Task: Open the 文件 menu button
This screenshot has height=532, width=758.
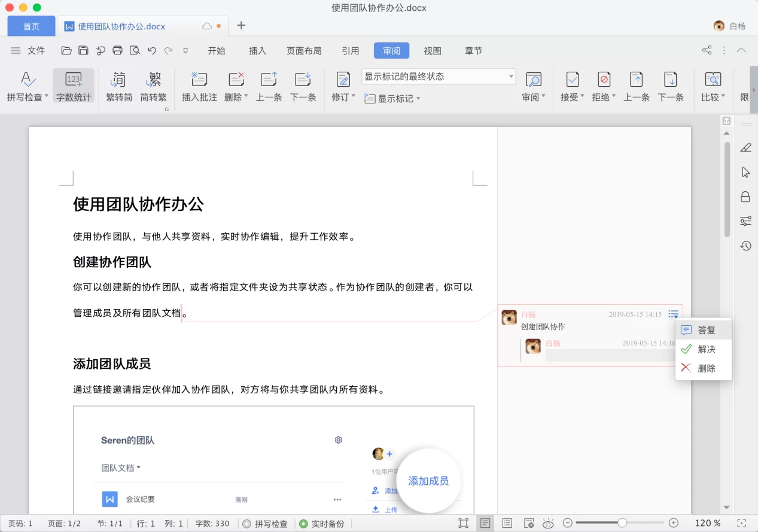Action: pos(29,51)
